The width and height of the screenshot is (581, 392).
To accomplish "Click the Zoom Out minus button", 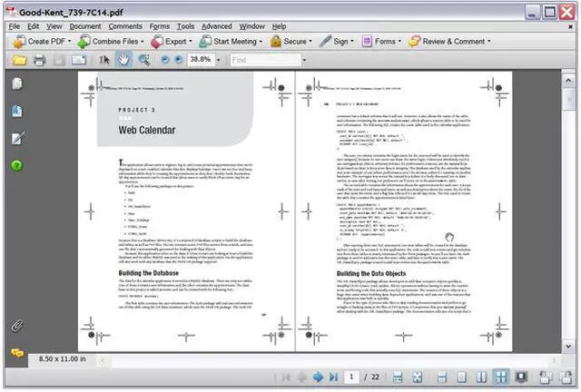I will (165, 60).
